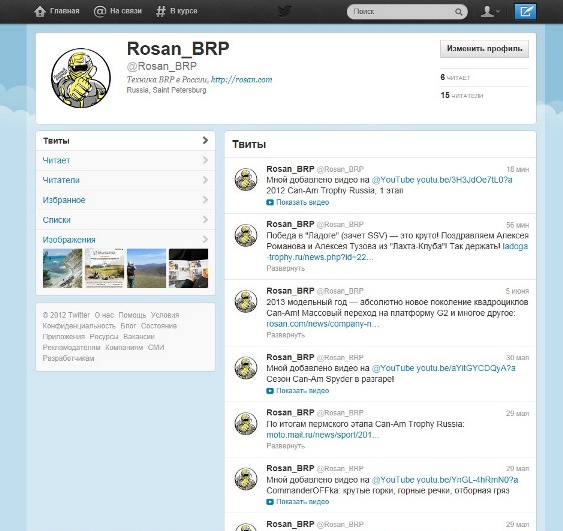Open 15 читатели followers count
Viewport: 563px width, 531px height.
click(462, 95)
